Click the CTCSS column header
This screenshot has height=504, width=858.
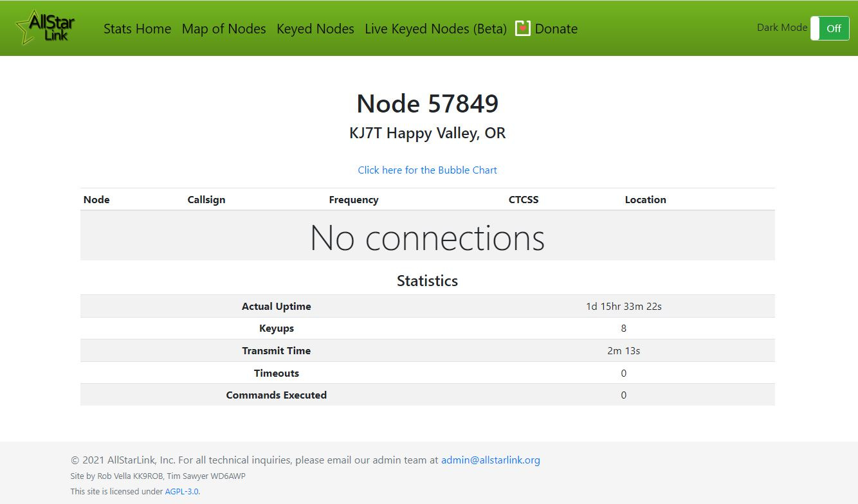[523, 199]
